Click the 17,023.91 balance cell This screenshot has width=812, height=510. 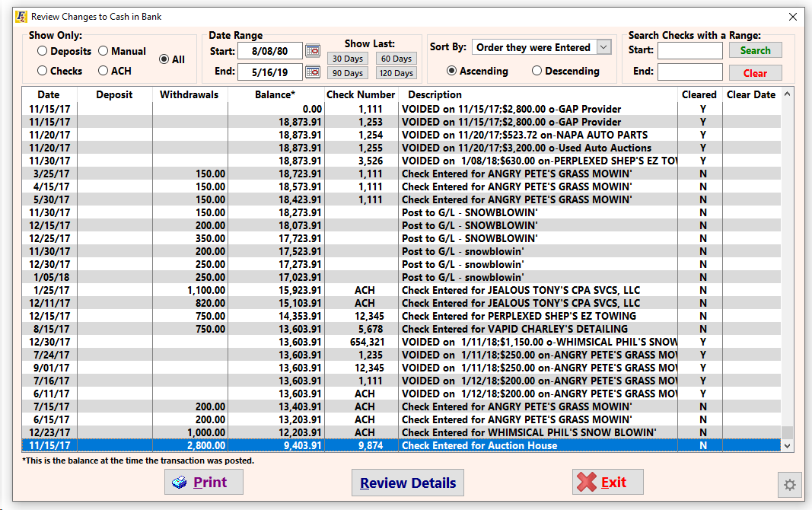(x=300, y=278)
